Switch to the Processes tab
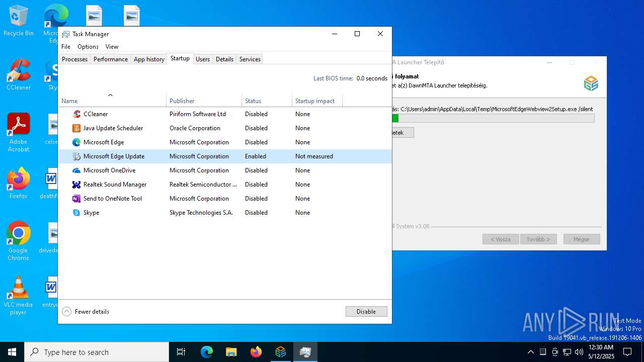Screen dimensions: 644x362 [x=74, y=59]
